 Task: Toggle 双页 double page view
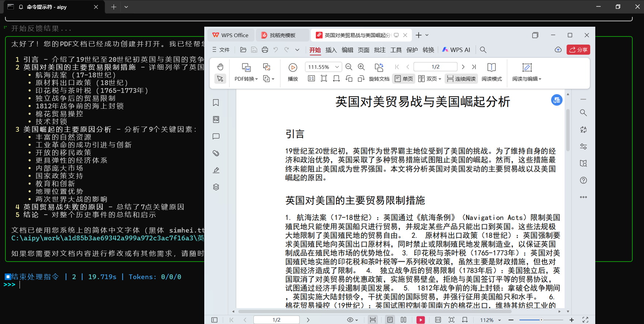[427, 79]
